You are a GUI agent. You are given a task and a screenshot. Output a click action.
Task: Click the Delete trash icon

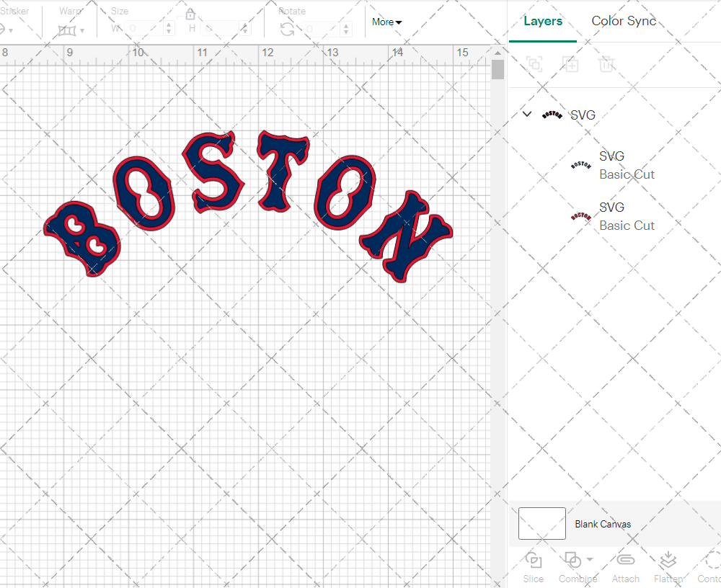click(x=606, y=65)
